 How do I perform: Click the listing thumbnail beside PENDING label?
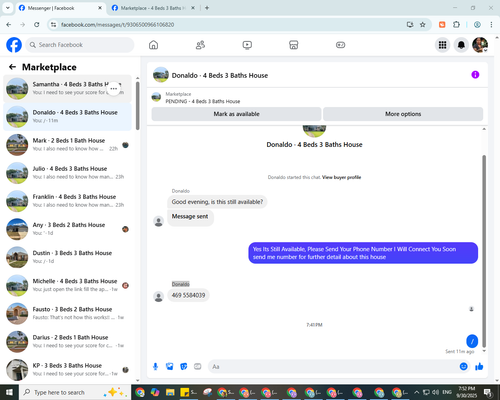click(156, 97)
